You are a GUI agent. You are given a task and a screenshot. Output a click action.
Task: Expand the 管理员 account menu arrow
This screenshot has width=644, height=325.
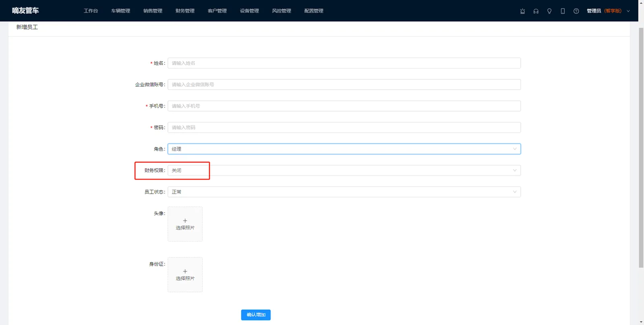(x=628, y=11)
